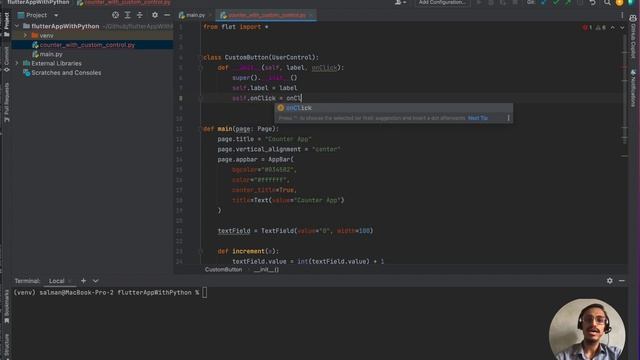Click the red error indicator count

click(587, 27)
